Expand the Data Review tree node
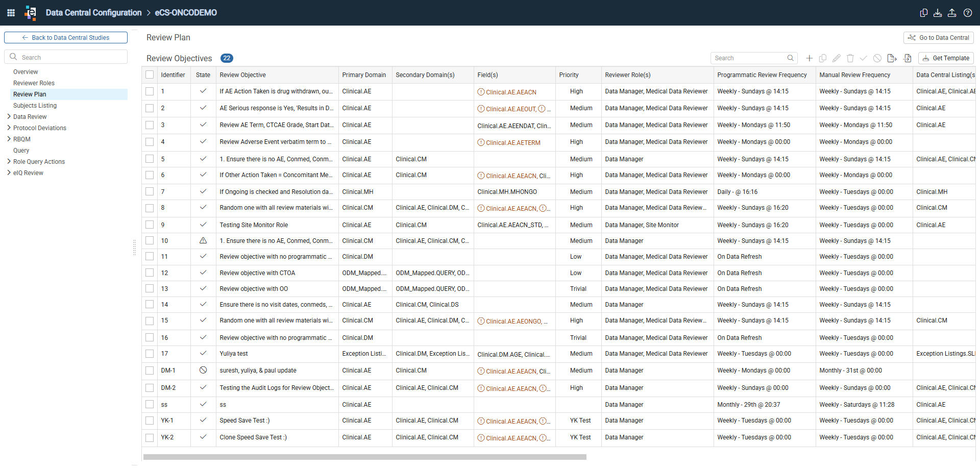980x469 pixels. tap(9, 116)
